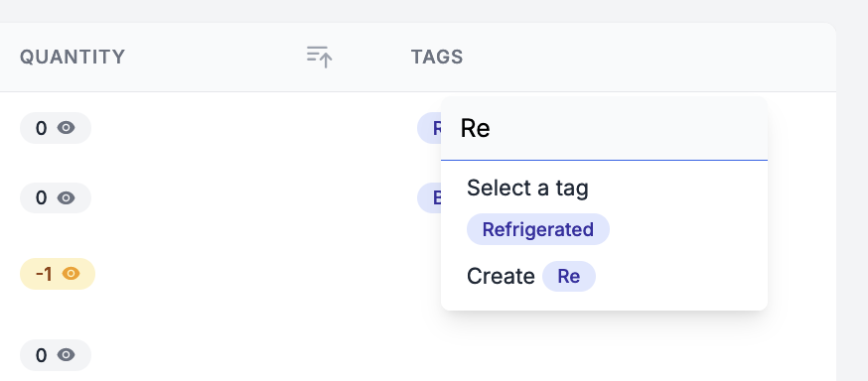
Task: Click the quantity value 0 in the last row
Action: click(x=41, y=354)
